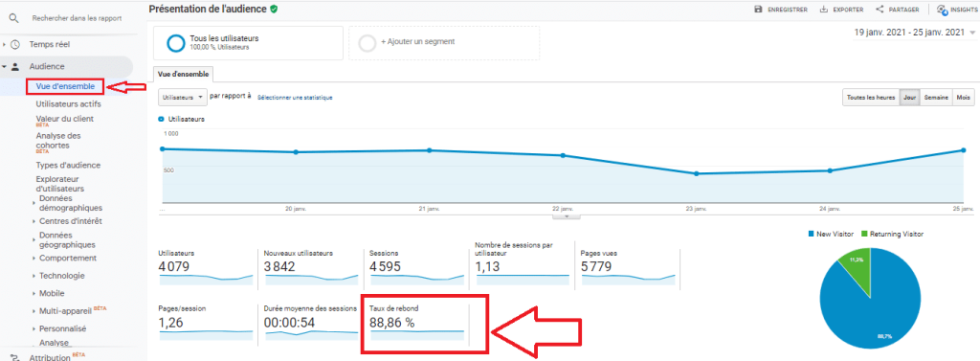Select the Vue d'ensemble tab
Viewport: 980px width, 361px height.
[x=182, y=74]
